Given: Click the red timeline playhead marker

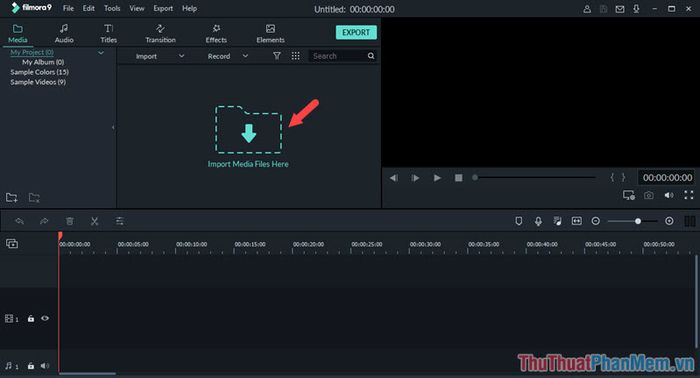Looking at the screenshot, I should pos(60,236).
